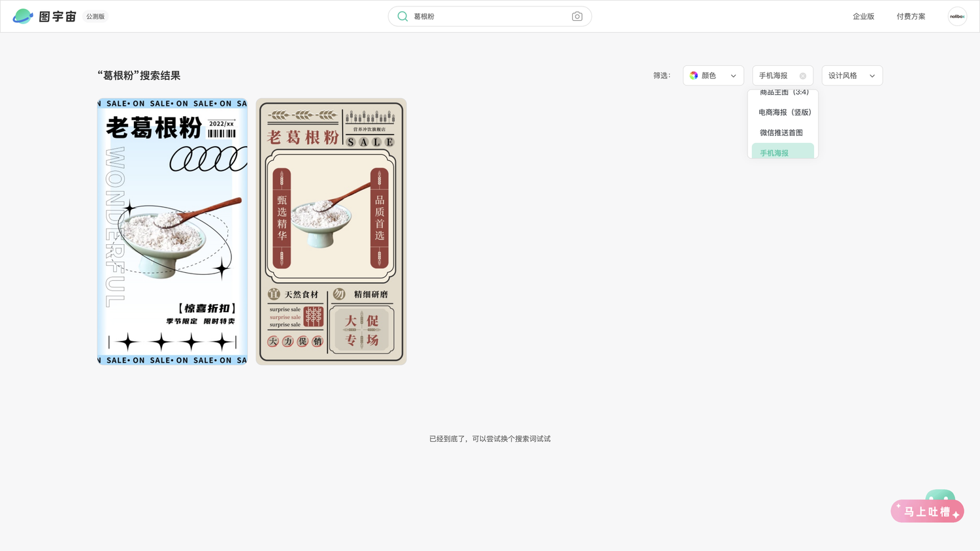Click the 马上吐槽 feedback button

928,511
